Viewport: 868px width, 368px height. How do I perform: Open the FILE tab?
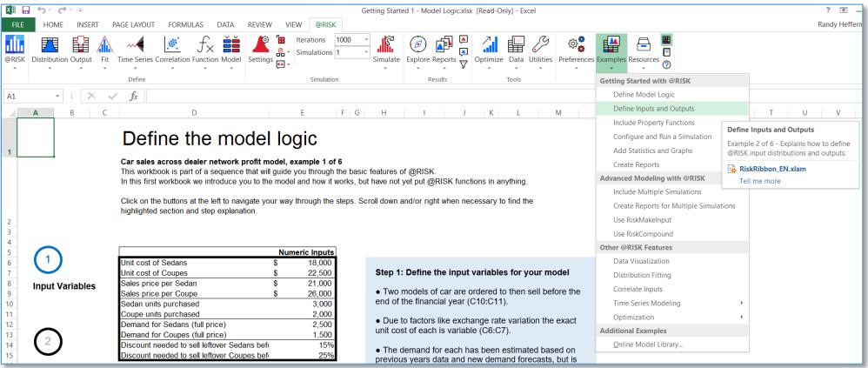(17, 24)
